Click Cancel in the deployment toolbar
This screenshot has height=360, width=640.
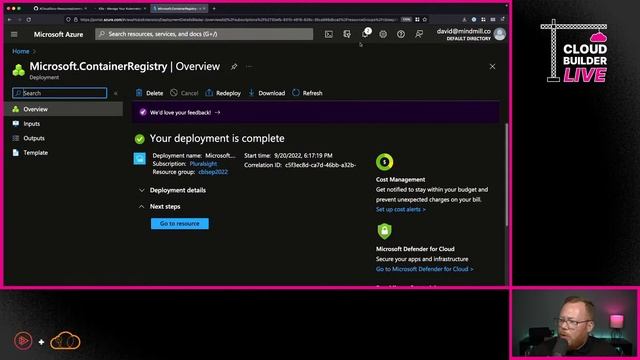(x=184, y=93)
